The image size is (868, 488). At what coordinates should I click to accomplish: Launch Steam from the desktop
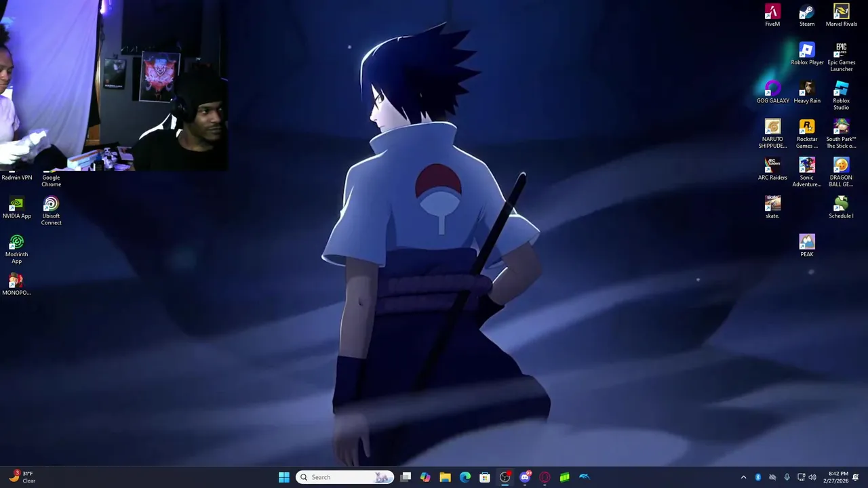coord(806,16)
